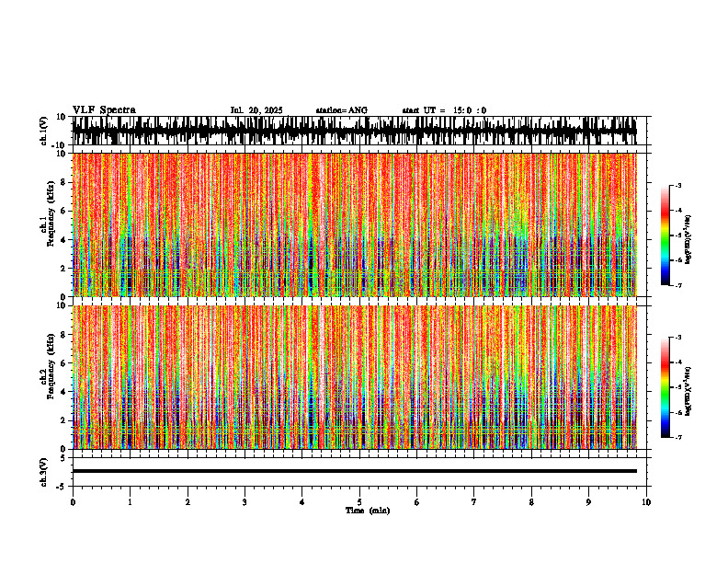This screenshot has width=728, height=563.
Task: Click the "VLF Spectra" plot title
Action: 104,110
